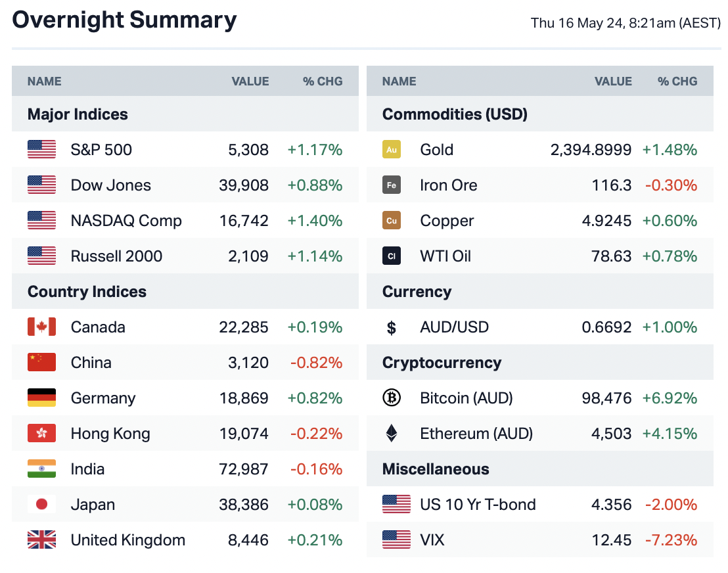
Task: Click the Japan flag icon
Action: (x=41, y=505)
